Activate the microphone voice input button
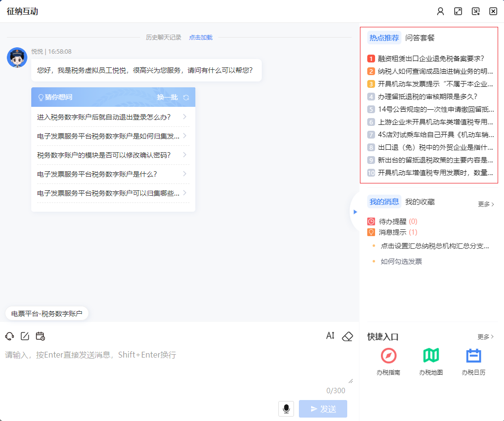 click(286, 409)
